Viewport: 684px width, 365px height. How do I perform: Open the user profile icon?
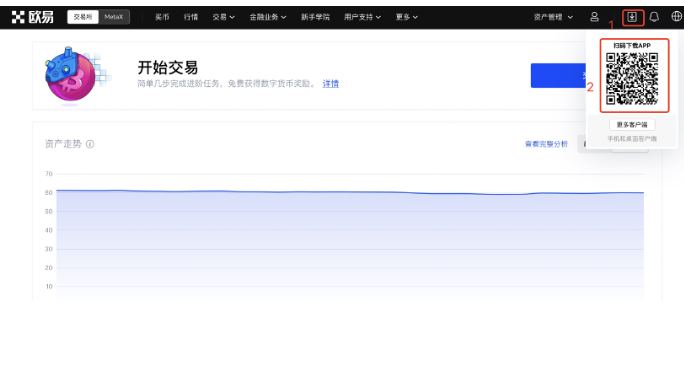[594, 17]
